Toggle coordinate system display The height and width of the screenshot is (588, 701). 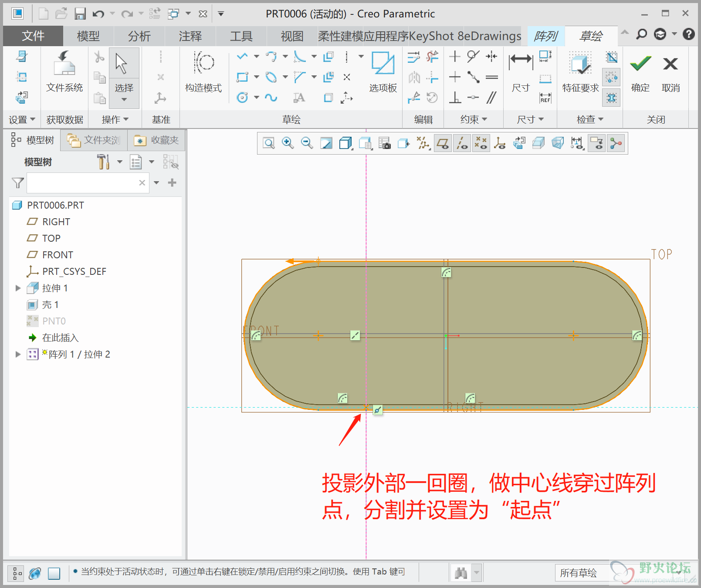500,143
